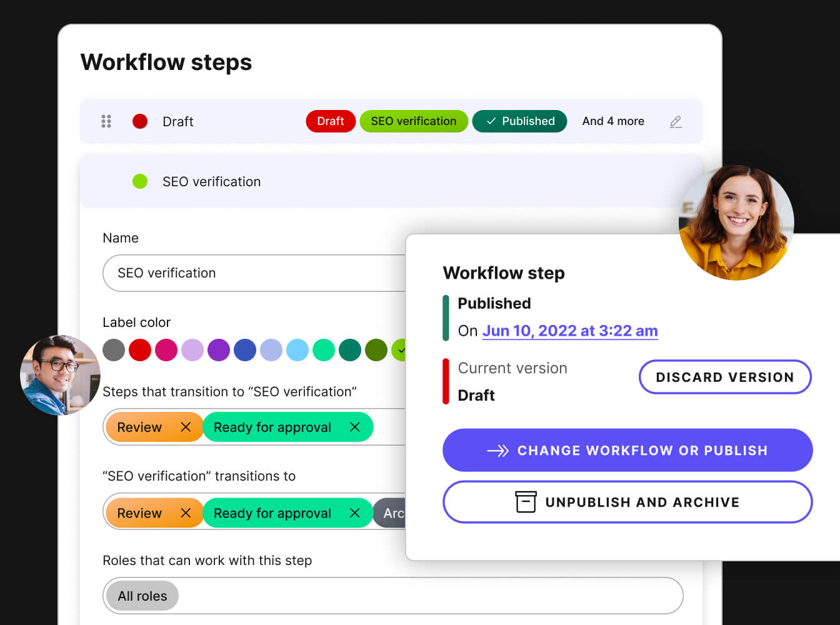This screenshot has height=625, width=840.
Task: Expand the SEO verification step header
Action: click(x=391, y=181)
